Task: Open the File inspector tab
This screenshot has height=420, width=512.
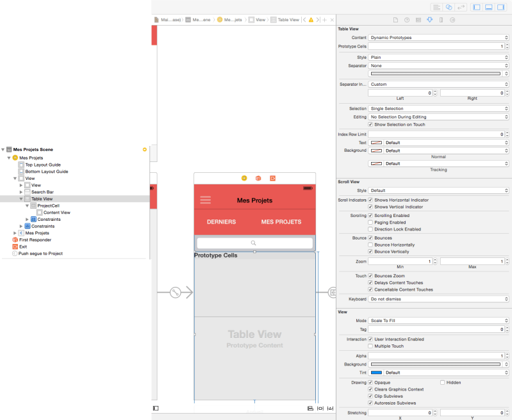Action: click(x=395, y=20)
